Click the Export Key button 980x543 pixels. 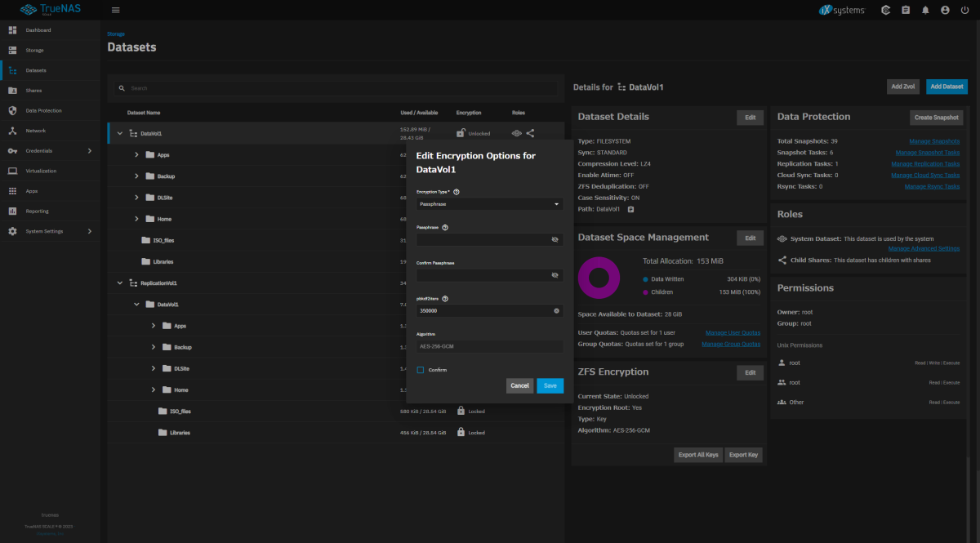(743, 455)
